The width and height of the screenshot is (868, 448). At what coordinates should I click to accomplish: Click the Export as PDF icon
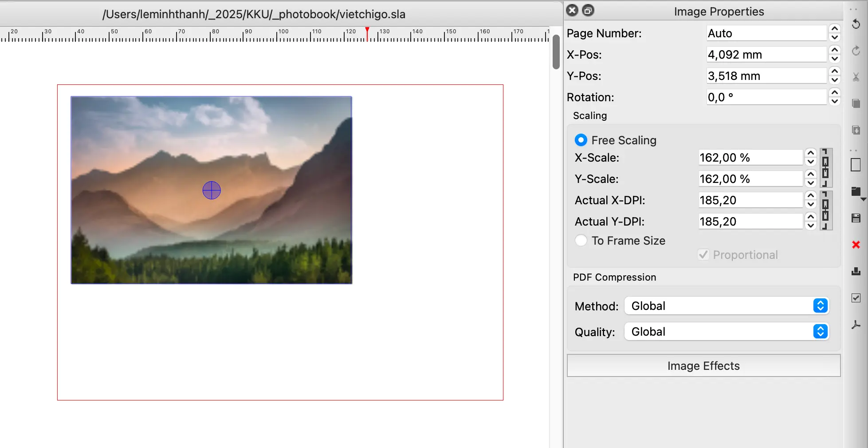[856, 325]
